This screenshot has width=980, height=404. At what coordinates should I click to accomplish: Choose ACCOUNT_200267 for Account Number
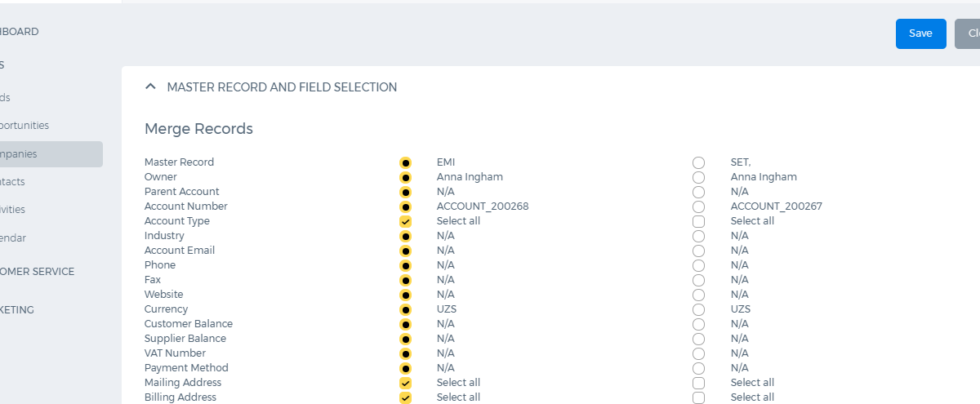click(698, 206)
